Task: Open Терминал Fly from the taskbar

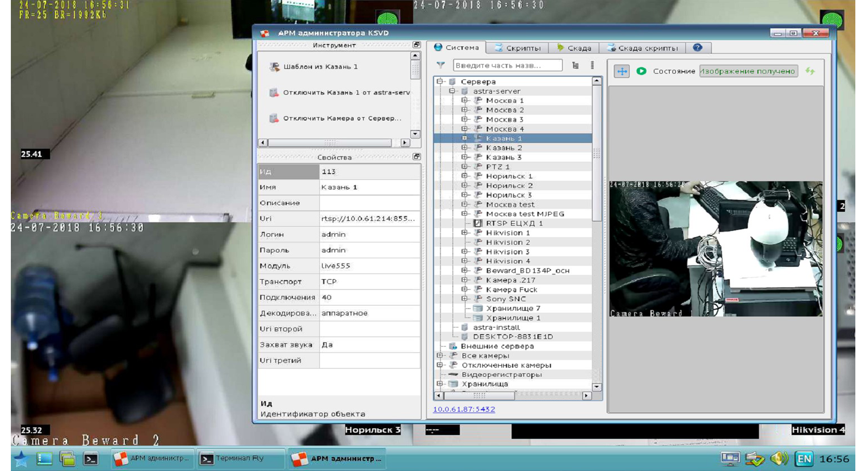Action: pos(240,458)
